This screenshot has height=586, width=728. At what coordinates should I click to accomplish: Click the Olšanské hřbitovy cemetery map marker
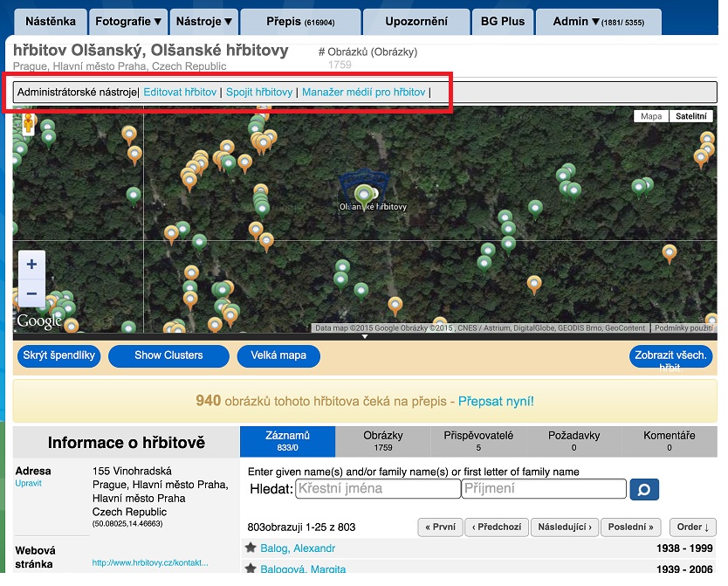[x=364, y=193]
